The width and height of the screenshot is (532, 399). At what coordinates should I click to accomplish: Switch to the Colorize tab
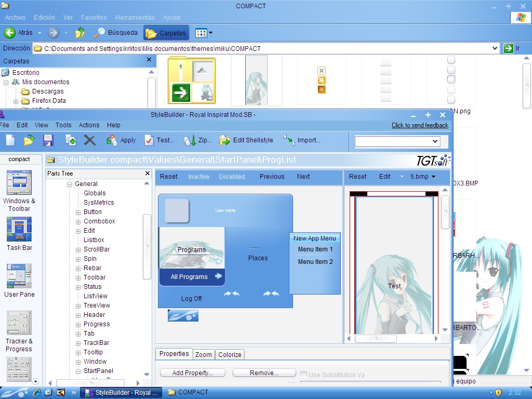click(x=230, y=354)
